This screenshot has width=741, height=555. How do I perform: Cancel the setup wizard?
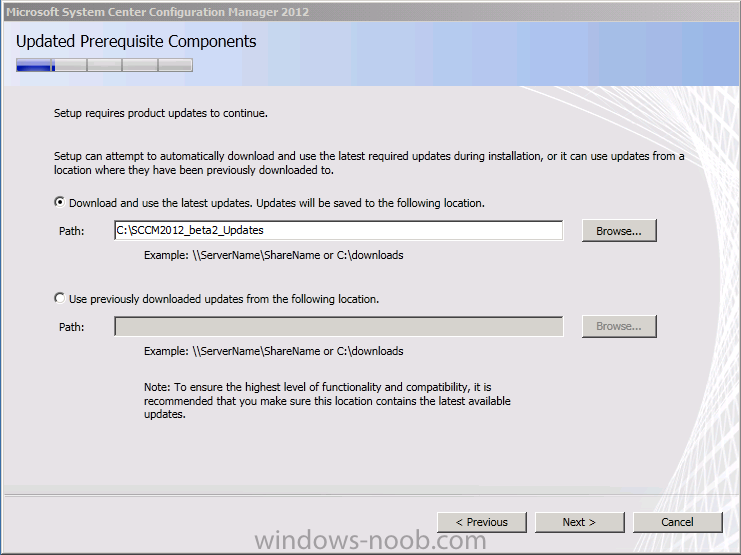click(x=677, y=522)
